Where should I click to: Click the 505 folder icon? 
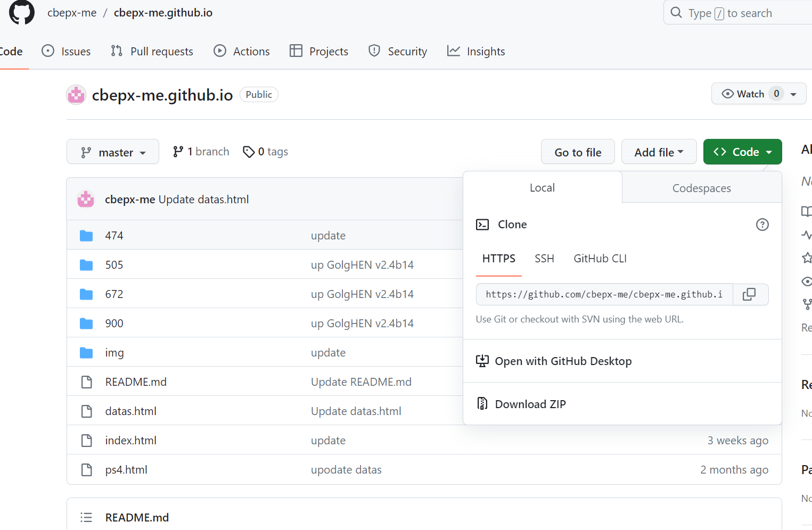pos(86,265)
